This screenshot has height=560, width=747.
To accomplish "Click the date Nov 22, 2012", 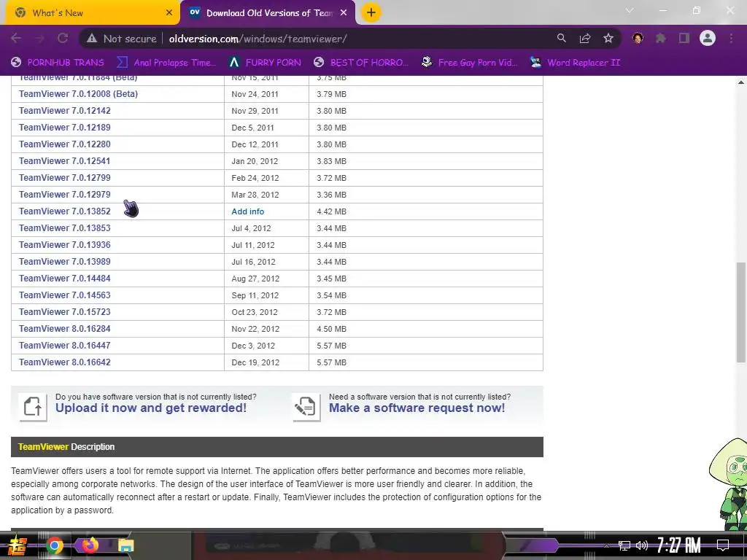I will pos(255,329).
